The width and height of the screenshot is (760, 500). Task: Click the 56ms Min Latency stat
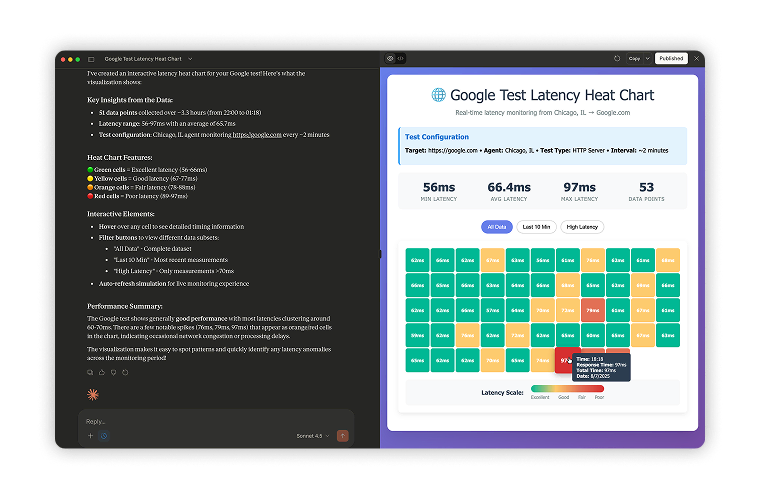pyautogui.click(x=439, y=191)
